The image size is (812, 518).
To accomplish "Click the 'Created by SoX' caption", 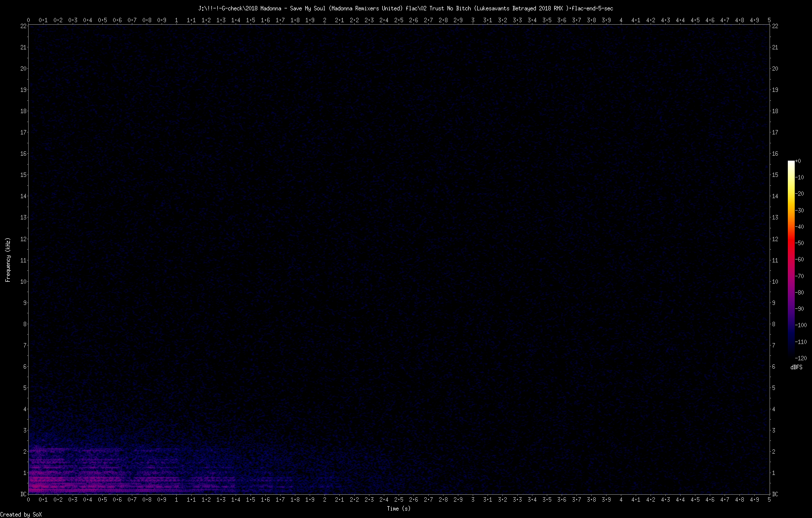I will coord(21,515).
